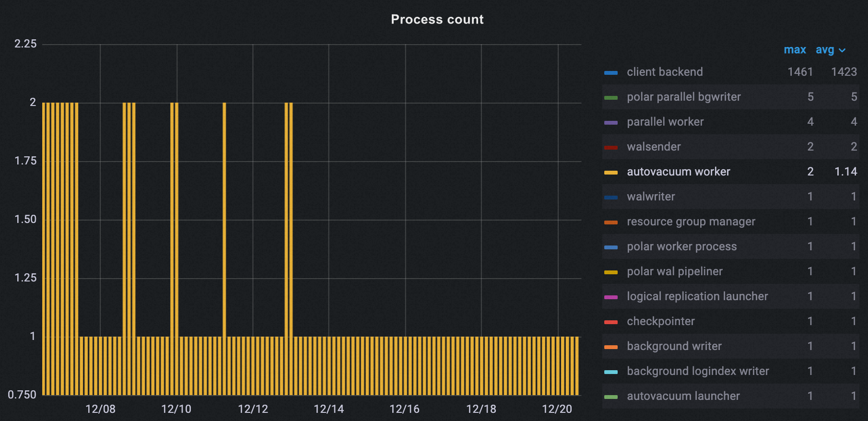Viewport: 868px width, 421px height.
Task: Open color picker for client backend swatch
Action: [x=611, y=73]
